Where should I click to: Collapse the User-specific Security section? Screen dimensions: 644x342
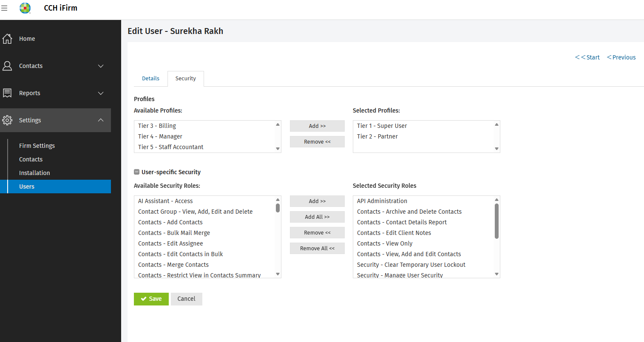[136, 172]
